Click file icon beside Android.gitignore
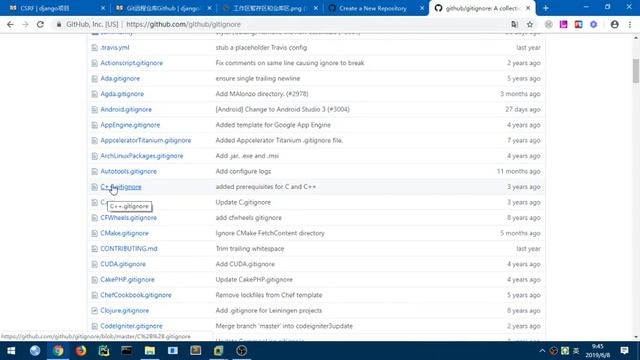Screen dimensions: 640x360 [95, 110]
